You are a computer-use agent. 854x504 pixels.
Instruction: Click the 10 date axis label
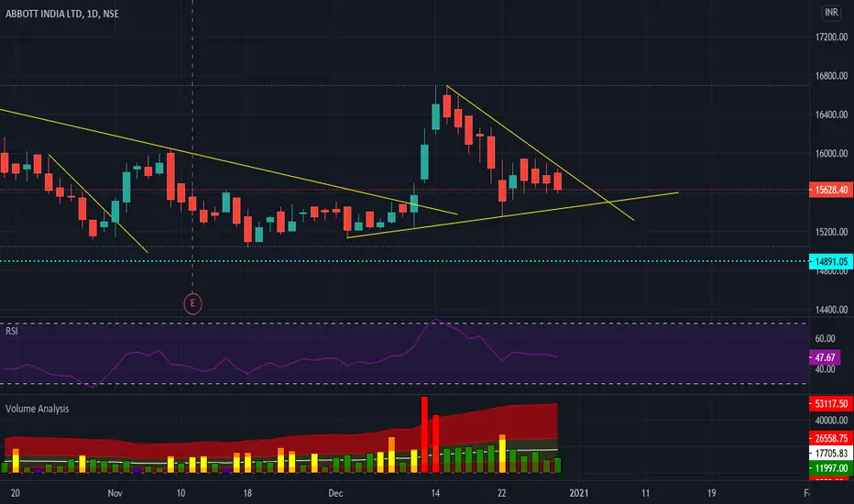(x=181, y=493)
